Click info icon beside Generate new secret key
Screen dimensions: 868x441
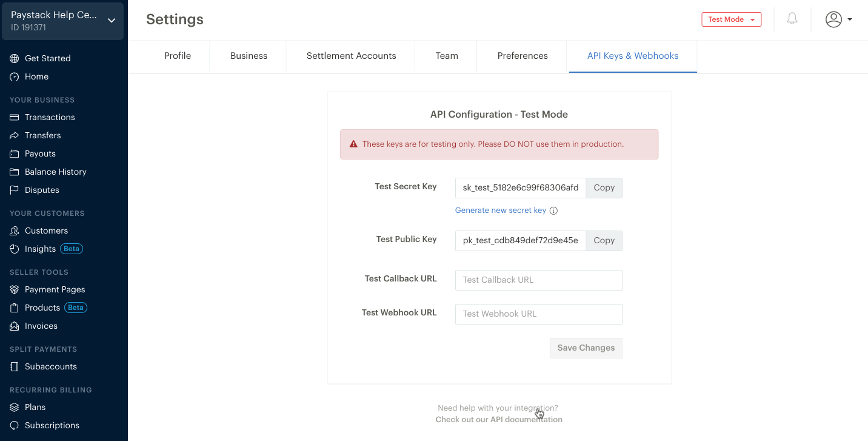(553, 210)
